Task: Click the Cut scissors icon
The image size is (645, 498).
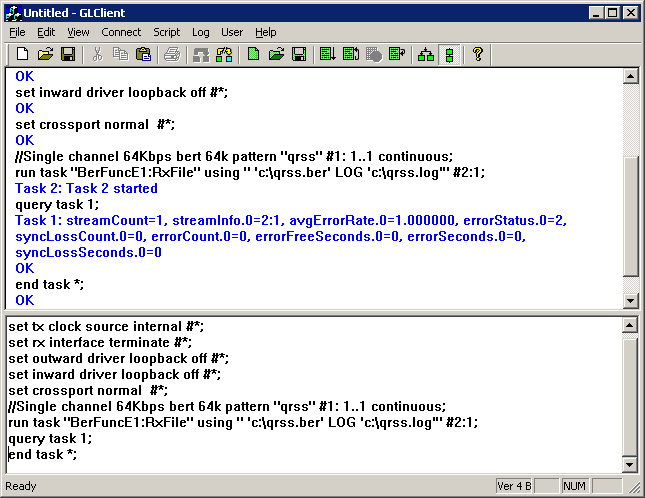Action: tap(97, 54)
